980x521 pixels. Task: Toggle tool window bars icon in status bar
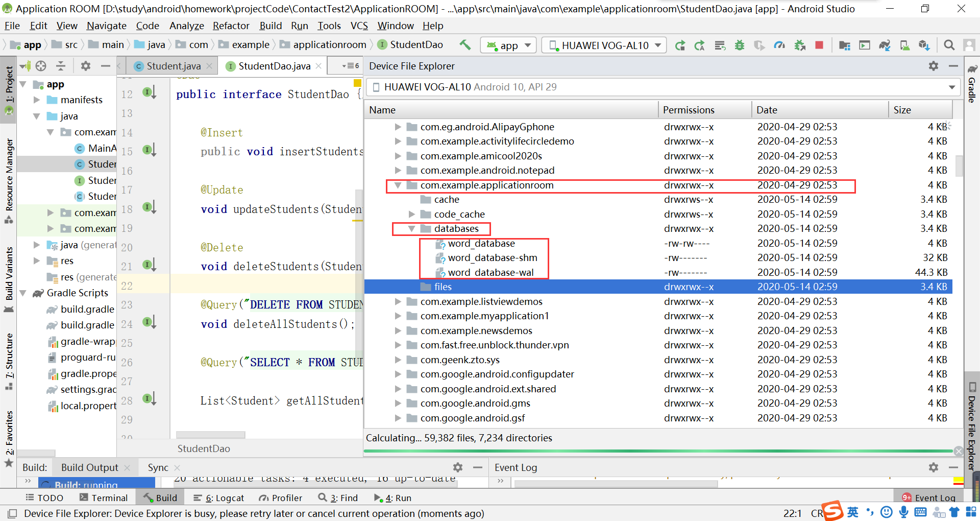point(12,513)
